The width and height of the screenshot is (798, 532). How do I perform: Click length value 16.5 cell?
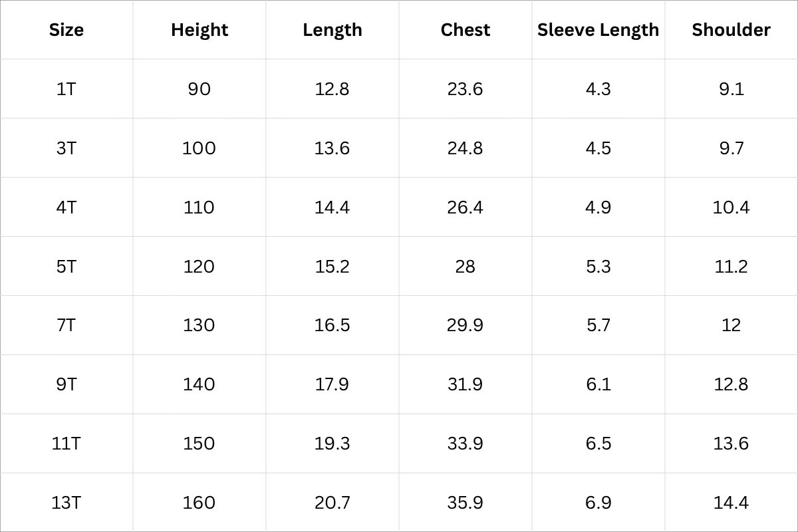332,325
